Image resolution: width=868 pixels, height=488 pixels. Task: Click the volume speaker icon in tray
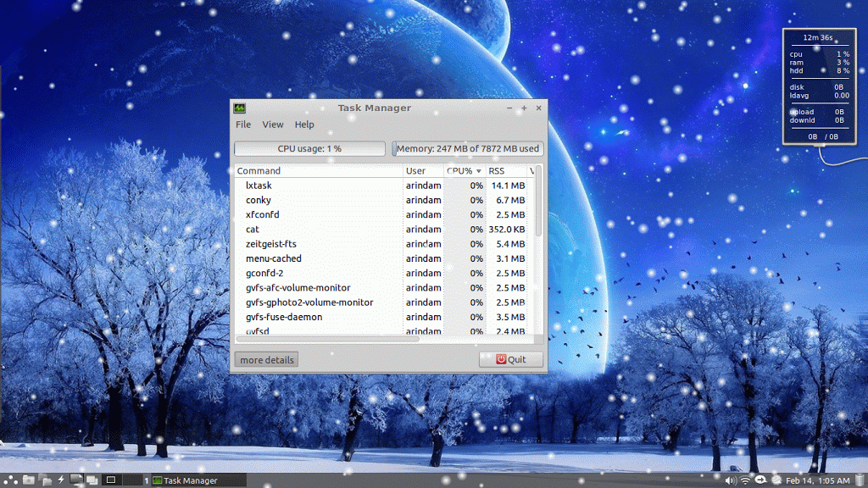pyautogui.click(x=731, y=480)
